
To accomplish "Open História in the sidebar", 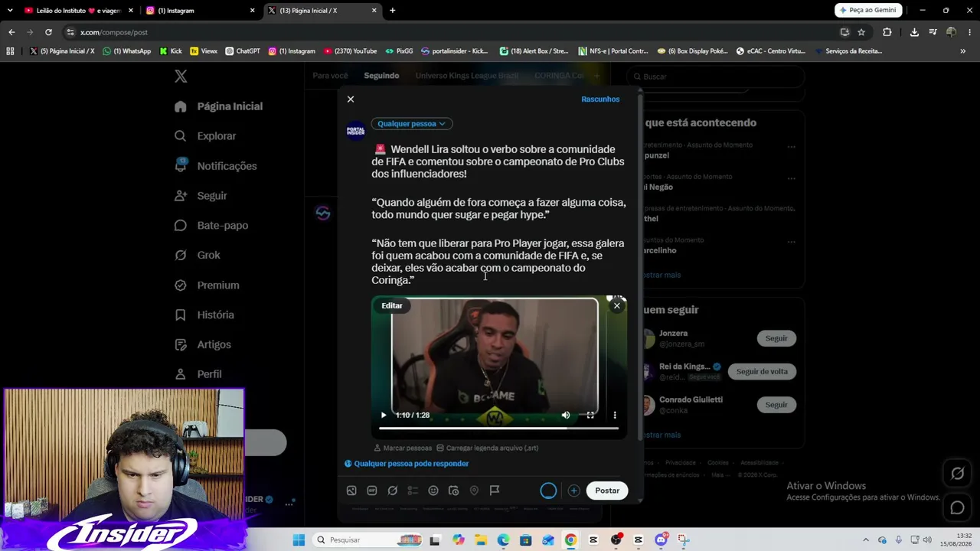I will point(204,315).
